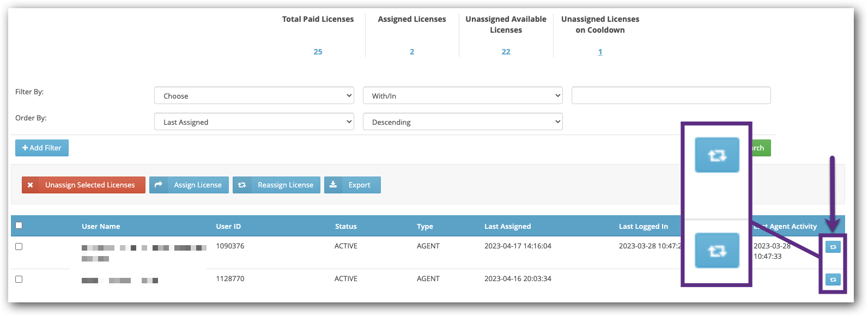Open the 'Descending' sort direction dropdown
Image resolution: width=868 pixels, height=316 pixels.
(x=462, y=122)
